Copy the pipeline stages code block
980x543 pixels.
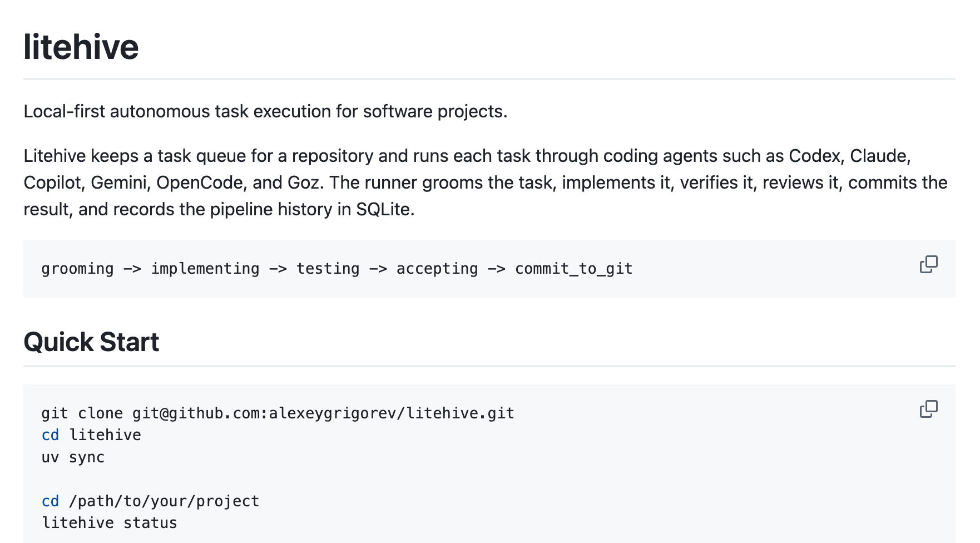pos(928,264)
